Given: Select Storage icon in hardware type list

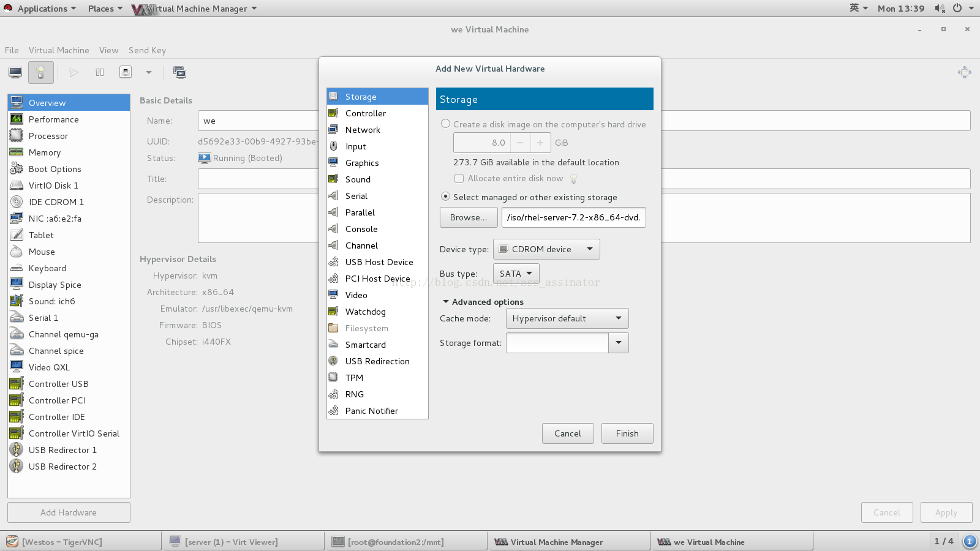Looking at the screenshot, I should click(x=334, y=96).
